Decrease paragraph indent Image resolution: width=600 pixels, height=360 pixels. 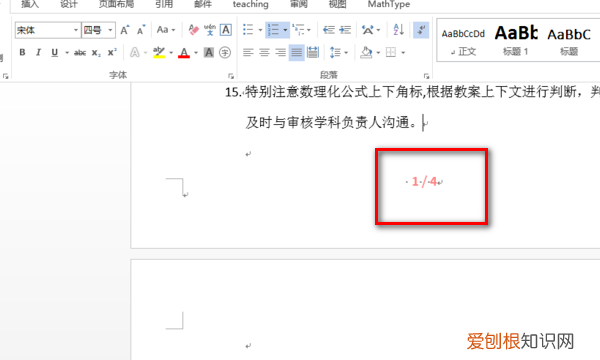[329, 29]
